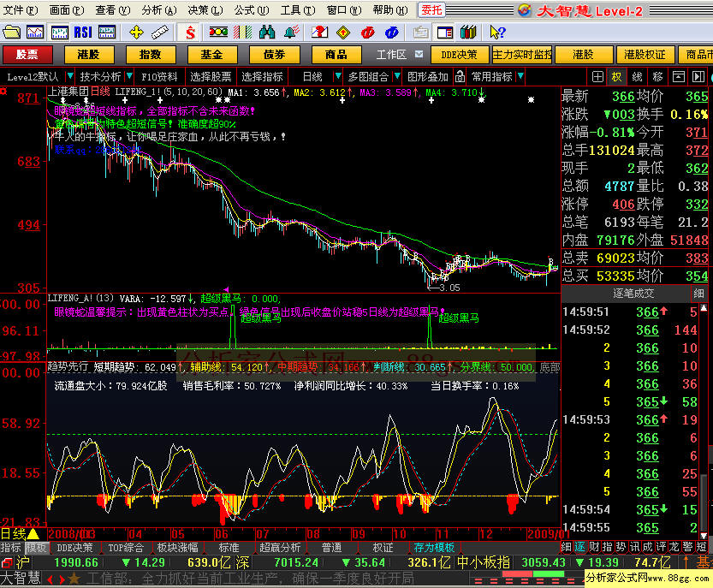Screen dimensions: 713x588
Task: Click the red question mark chart icon
Action: coord(319,33)
